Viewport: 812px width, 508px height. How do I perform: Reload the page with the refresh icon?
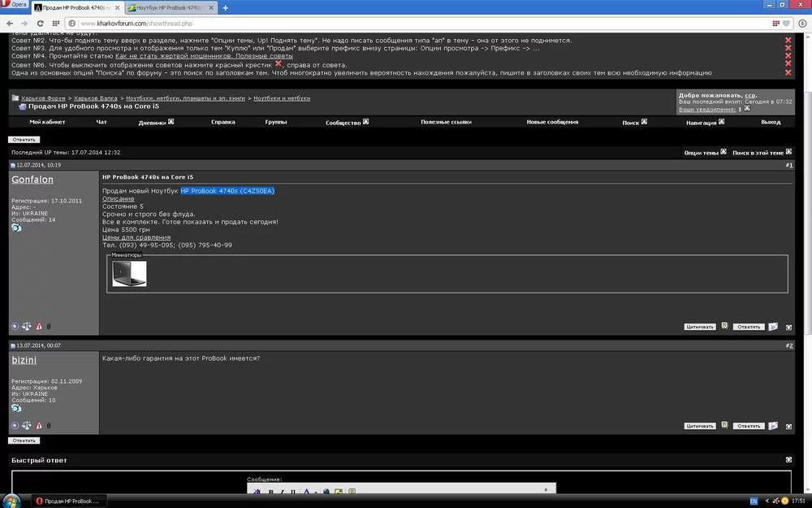click(40, 24)
